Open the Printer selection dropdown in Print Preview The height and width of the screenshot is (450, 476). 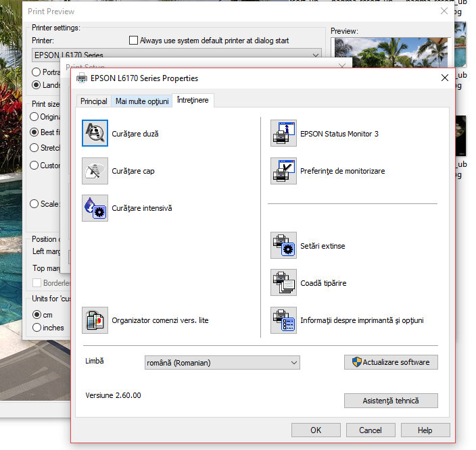176,55
